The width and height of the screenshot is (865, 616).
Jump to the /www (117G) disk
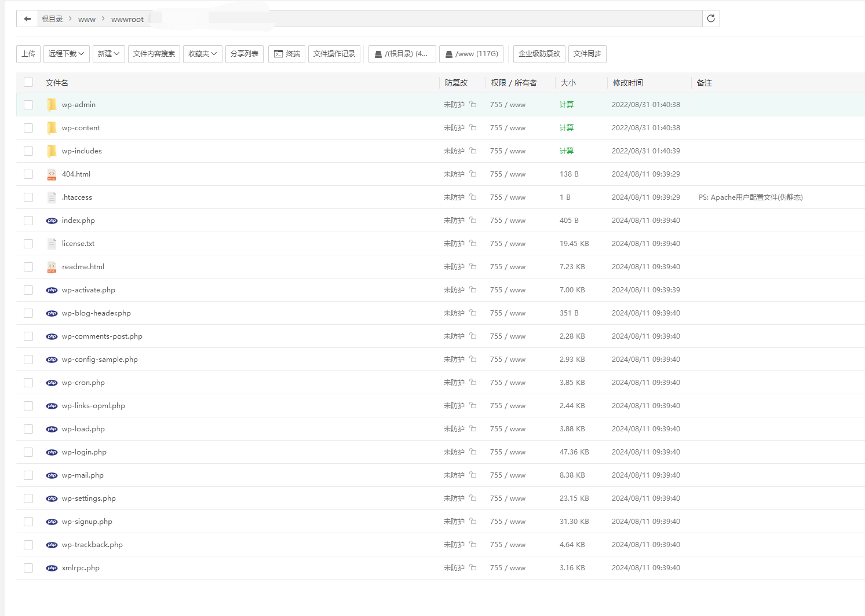pyautogui.click(x=471, y=54)
